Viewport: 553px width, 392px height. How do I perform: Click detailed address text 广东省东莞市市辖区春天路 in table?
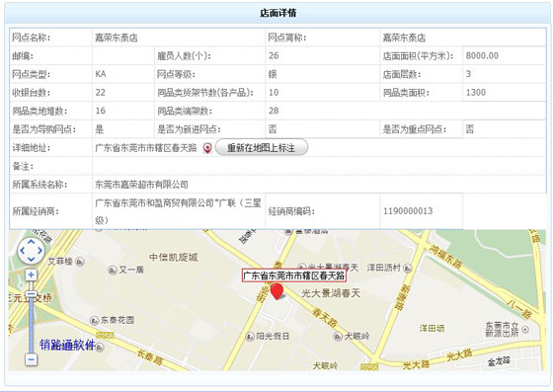click(x=146, y=148)
